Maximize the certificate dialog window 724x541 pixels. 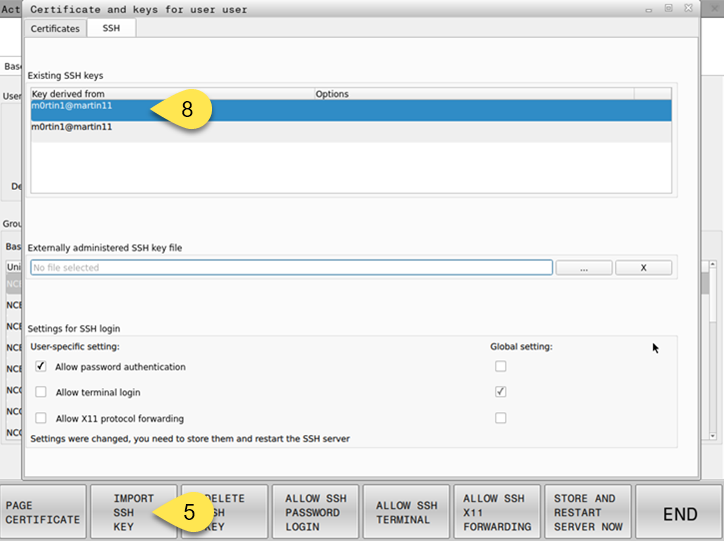tap(669, 8)
